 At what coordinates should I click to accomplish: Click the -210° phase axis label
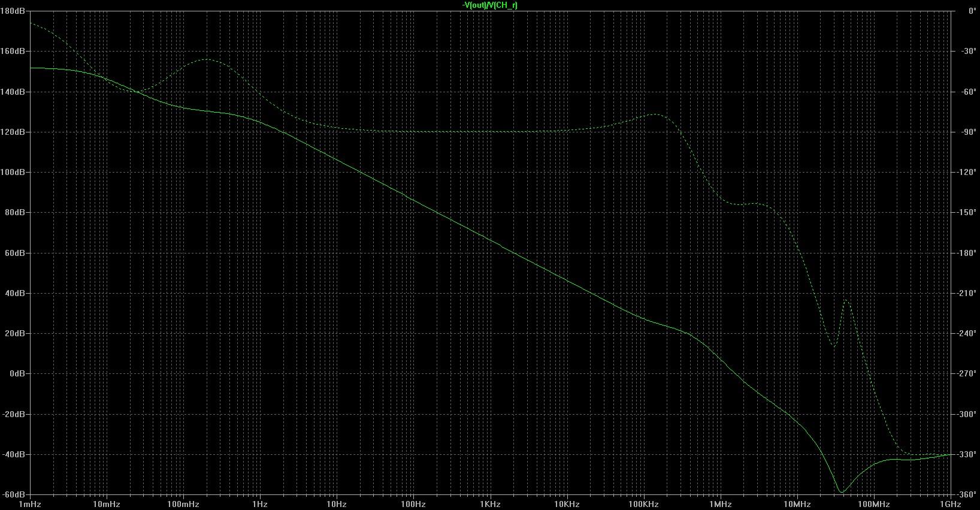[966, 293]
